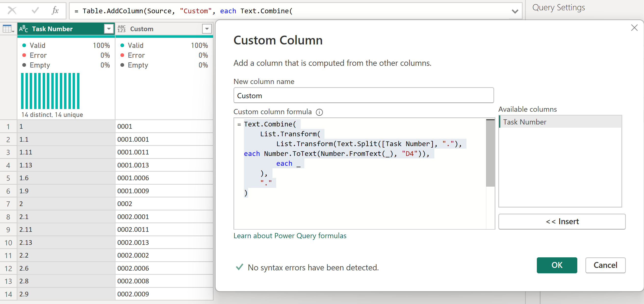Select cell 0001.0013
Image resolution: width=644 pixels, height=304 pixels.
point(164,165)
